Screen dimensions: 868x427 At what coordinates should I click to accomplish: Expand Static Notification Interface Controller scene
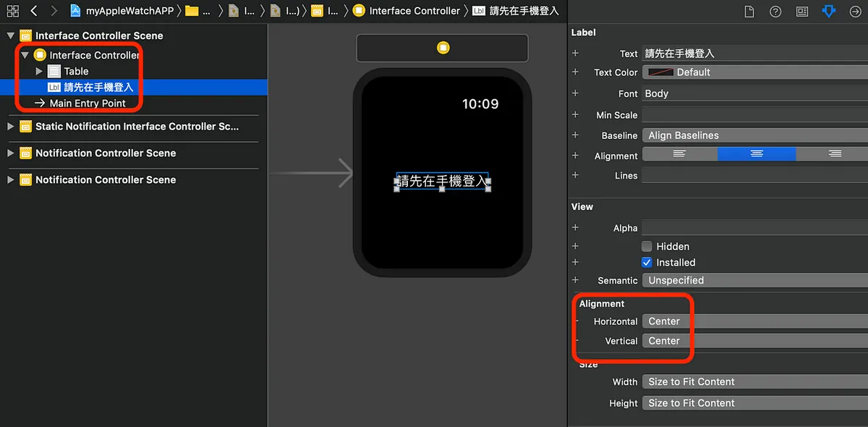[x=10, y=127]
